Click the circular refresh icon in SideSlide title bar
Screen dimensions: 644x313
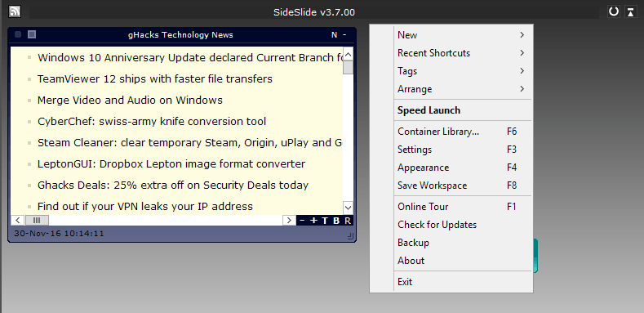[614, 11]
